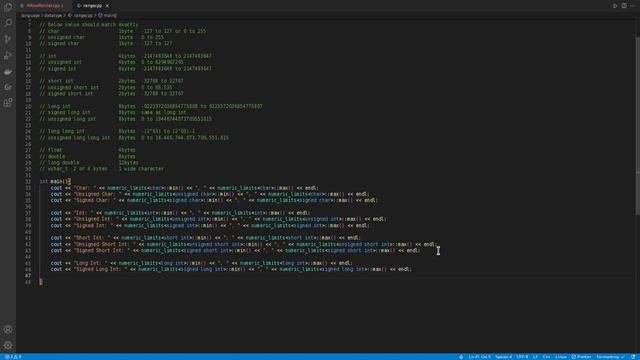This screenshot has width=640, height=360.
Task: Open the Source Control view
Action: pos(8,39)
